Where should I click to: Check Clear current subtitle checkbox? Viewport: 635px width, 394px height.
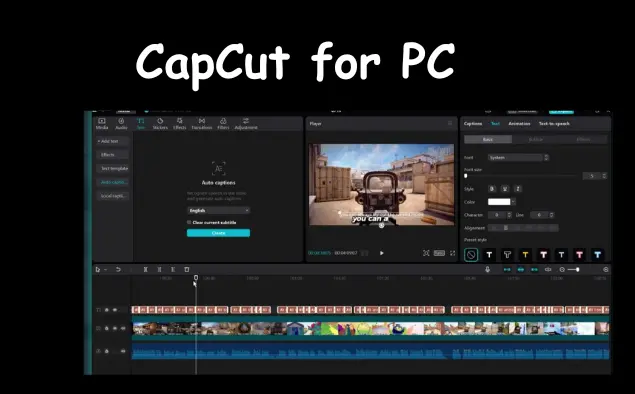[x=189, y=222]
